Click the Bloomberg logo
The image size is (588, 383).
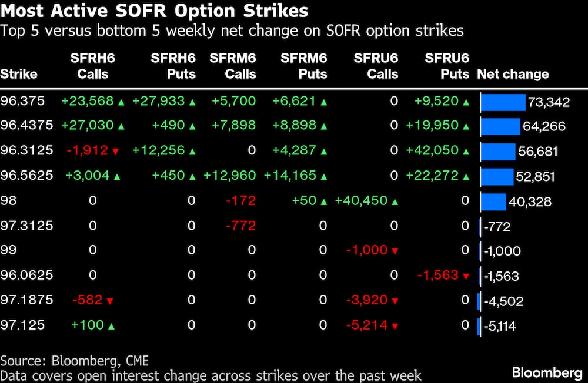pos(546,372)
